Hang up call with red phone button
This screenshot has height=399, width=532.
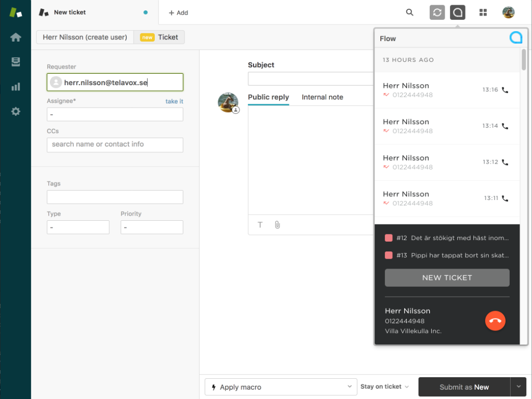click(495, 321)
